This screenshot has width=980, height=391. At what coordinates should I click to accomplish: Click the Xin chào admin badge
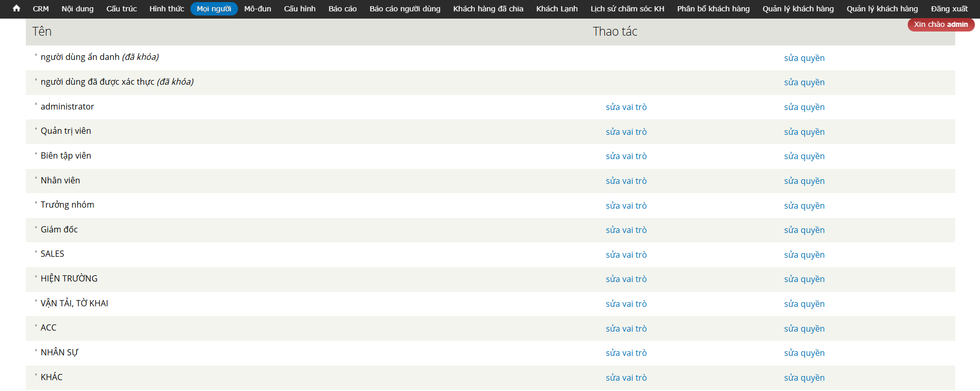coord(940,24)
